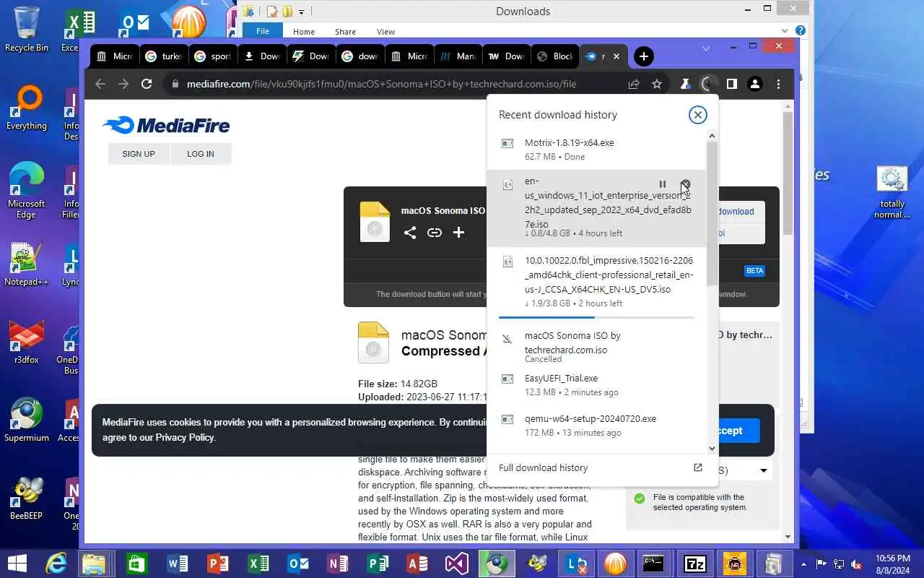Select the r3dfox desktop icon
This screenshot has height=578, width=924.
pos(26,342)
